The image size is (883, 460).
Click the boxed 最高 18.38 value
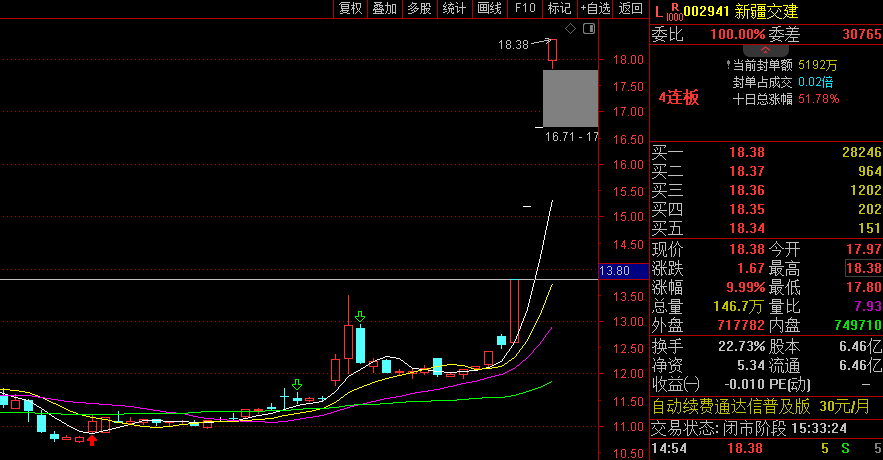point(864,269)
